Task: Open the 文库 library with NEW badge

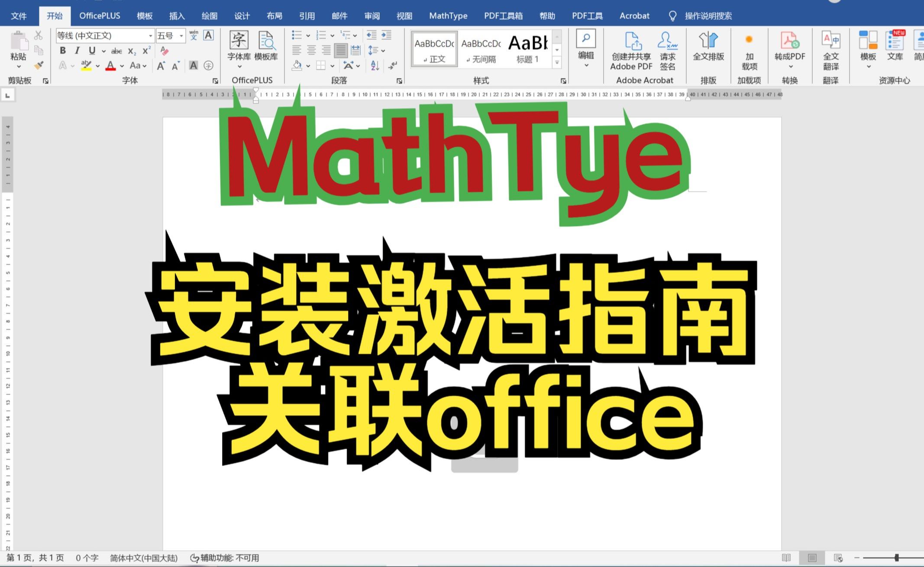Action: pos(895,46)
